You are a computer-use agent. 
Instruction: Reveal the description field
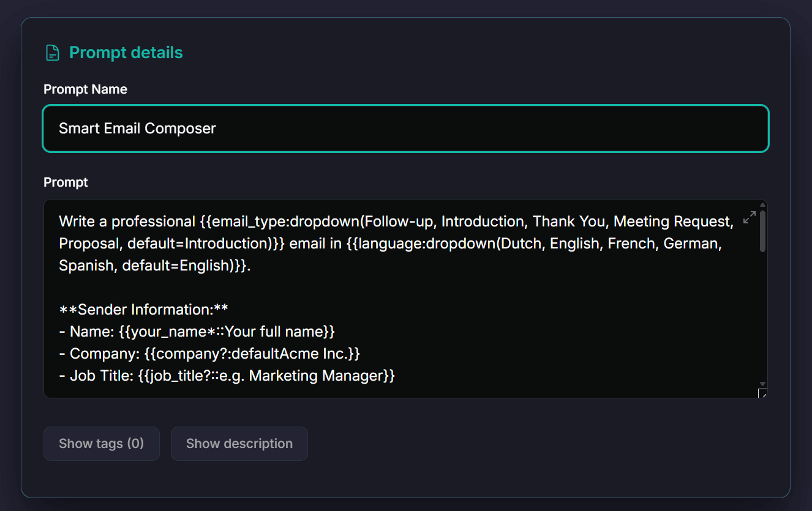239,444
